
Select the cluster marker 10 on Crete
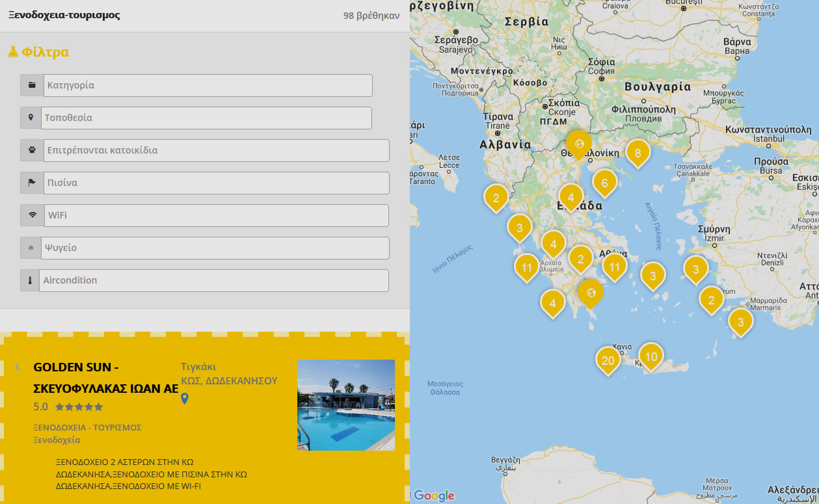coord(651,357)
